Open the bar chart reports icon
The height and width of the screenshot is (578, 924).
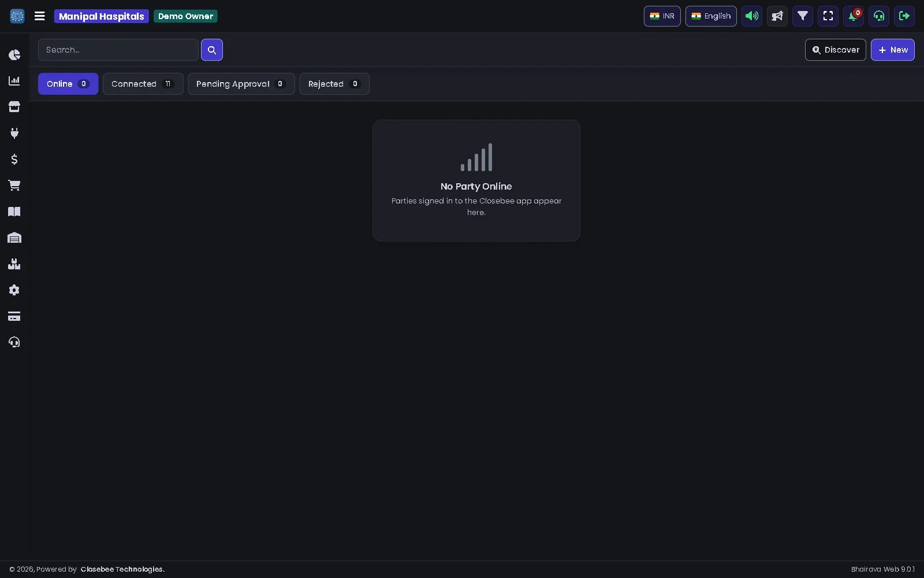[14, 81]
